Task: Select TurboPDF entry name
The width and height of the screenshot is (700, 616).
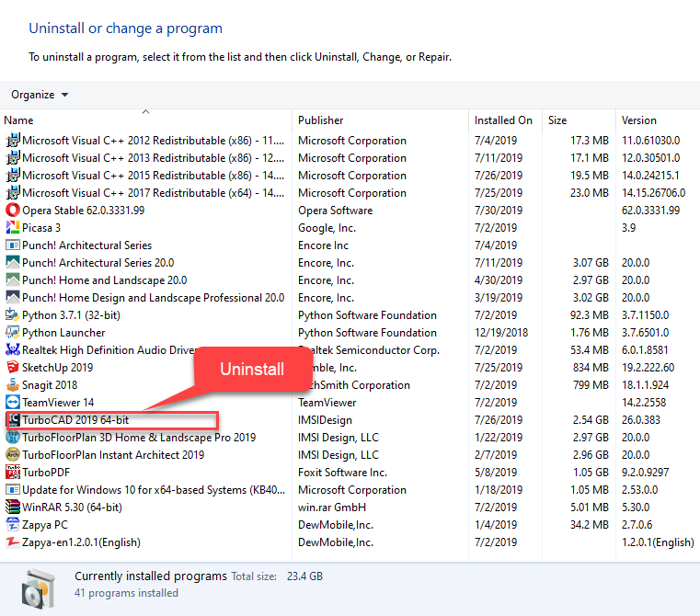Action: [x=46, y=473]
